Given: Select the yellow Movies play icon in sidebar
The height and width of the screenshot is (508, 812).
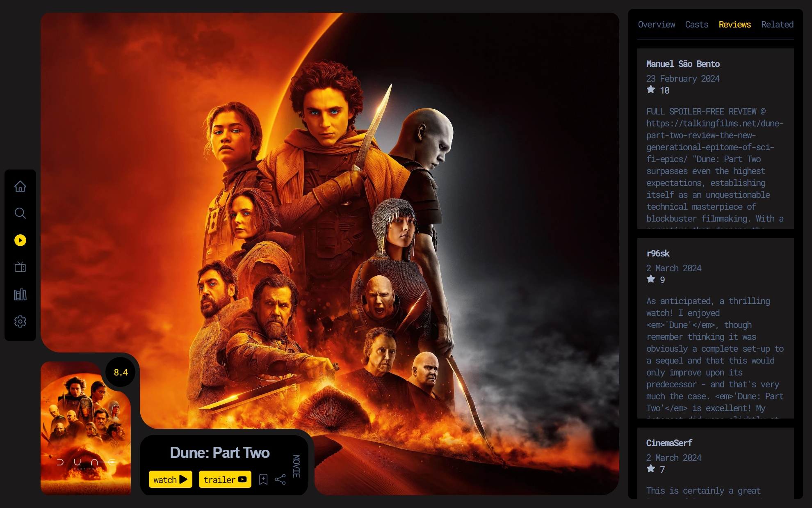Looking at the screenshot, I should [20, 240].
